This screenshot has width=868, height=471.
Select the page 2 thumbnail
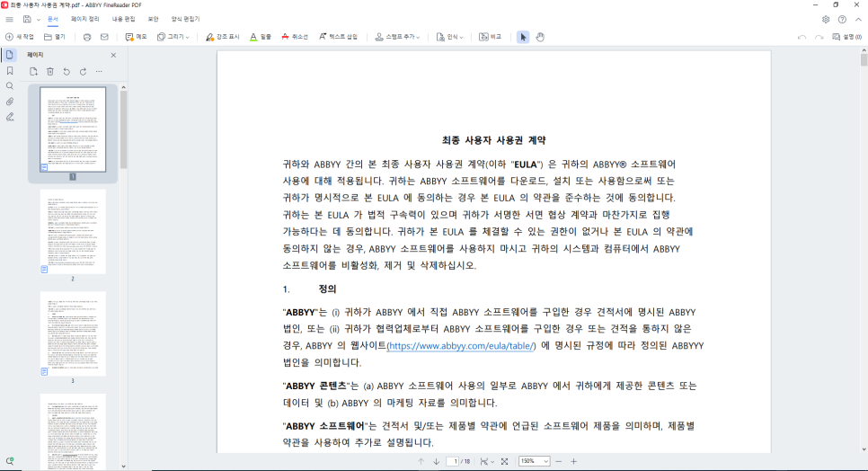click(x=73, y=231)
